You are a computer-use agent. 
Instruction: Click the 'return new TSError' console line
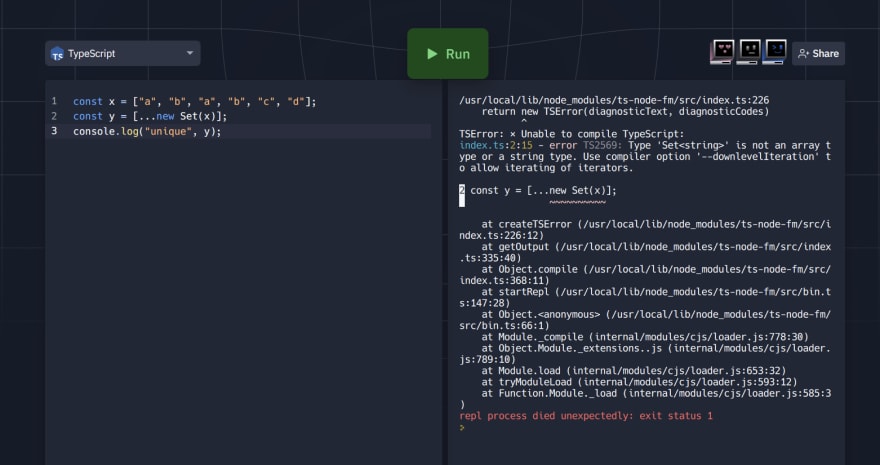[x=625, y=112]
